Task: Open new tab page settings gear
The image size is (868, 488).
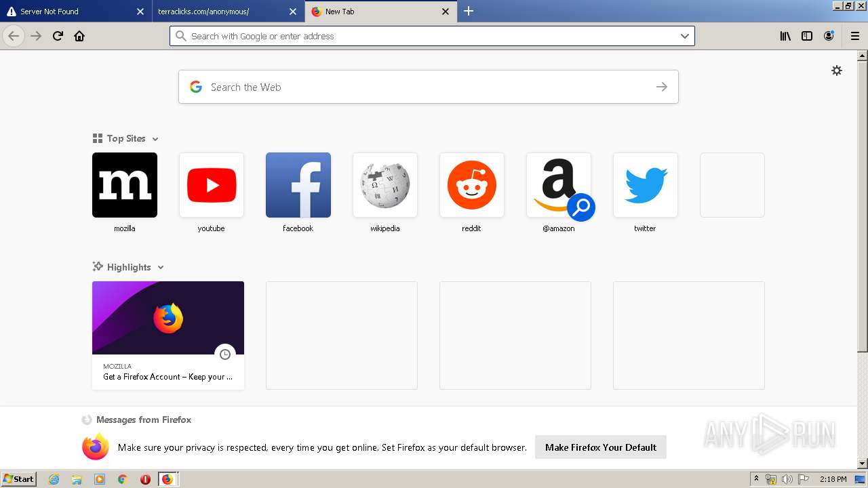Action: point(837,70)
